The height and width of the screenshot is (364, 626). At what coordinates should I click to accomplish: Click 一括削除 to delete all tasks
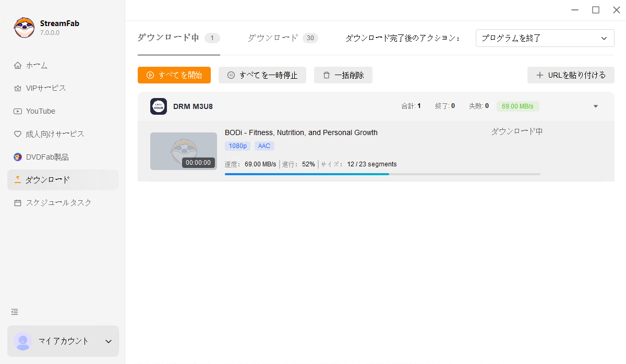tap(343, 75)
